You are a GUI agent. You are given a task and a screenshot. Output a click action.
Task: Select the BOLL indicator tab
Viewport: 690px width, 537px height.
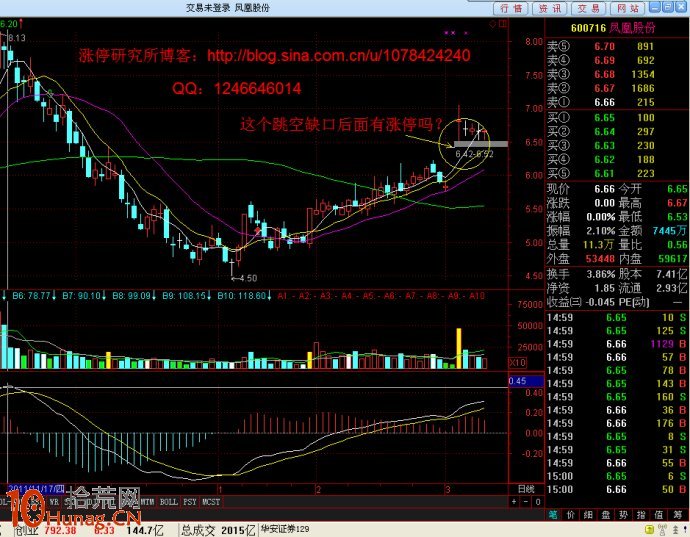(169, 502)
